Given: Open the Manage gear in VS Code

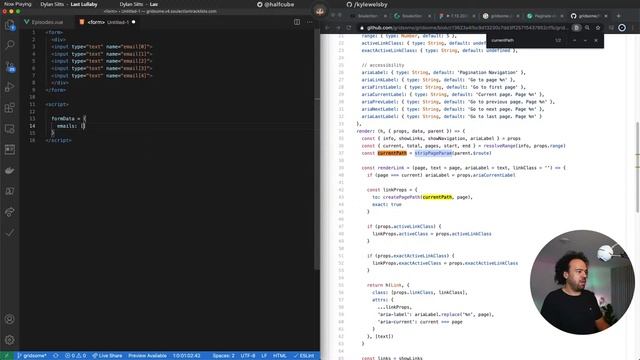Looking at the screenshot, I should coord(10,340).
